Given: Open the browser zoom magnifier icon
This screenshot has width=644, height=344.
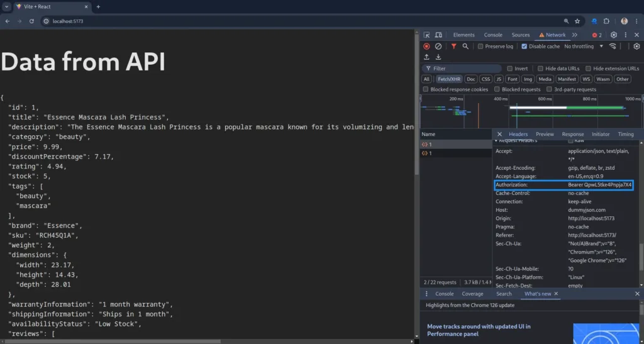Looking at the screenshot, I should click(567, 21).
